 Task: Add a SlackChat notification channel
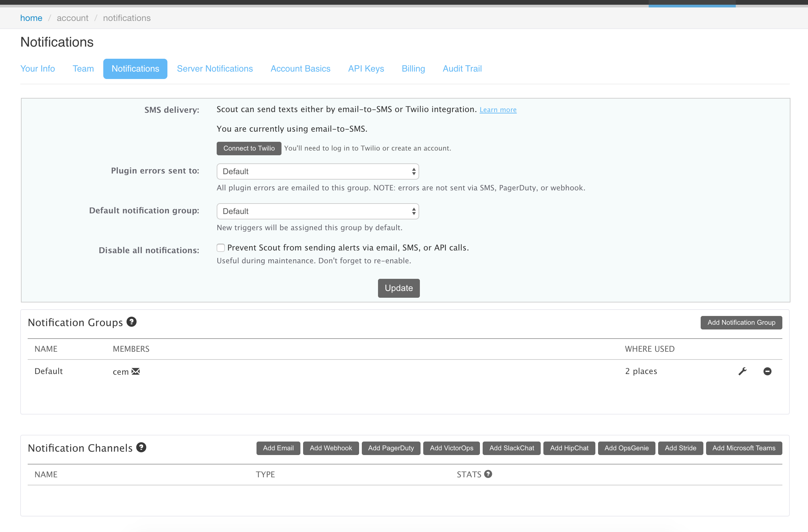click(x=511, y=448)
